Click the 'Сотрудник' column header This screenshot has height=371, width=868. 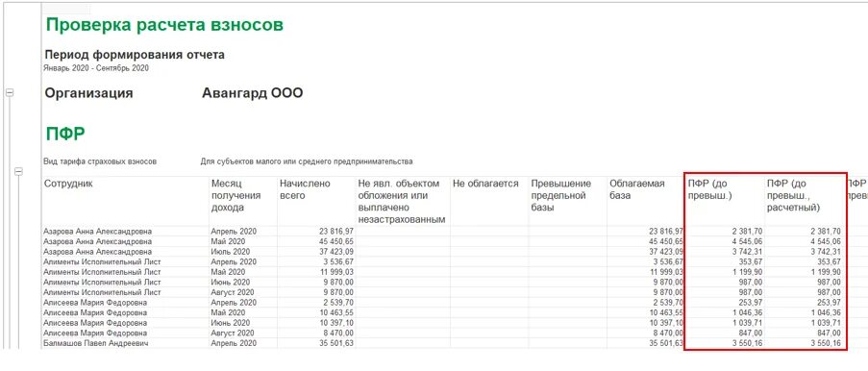coord(68,184)
